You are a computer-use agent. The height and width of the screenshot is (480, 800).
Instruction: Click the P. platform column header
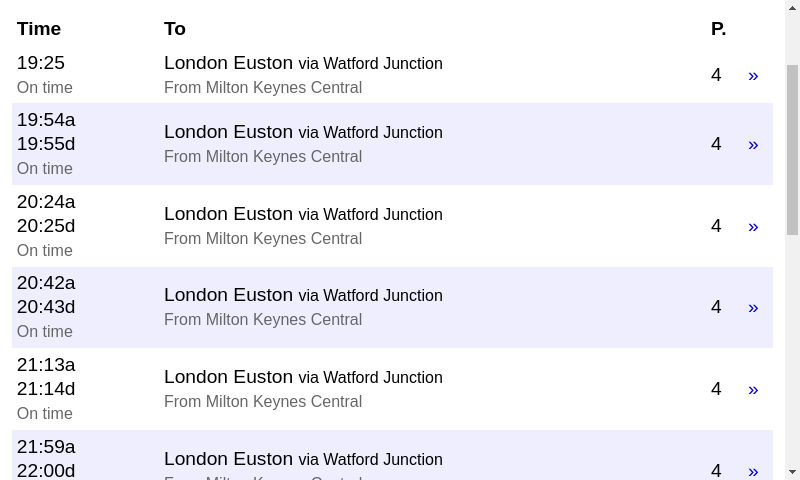click(718, 29)
